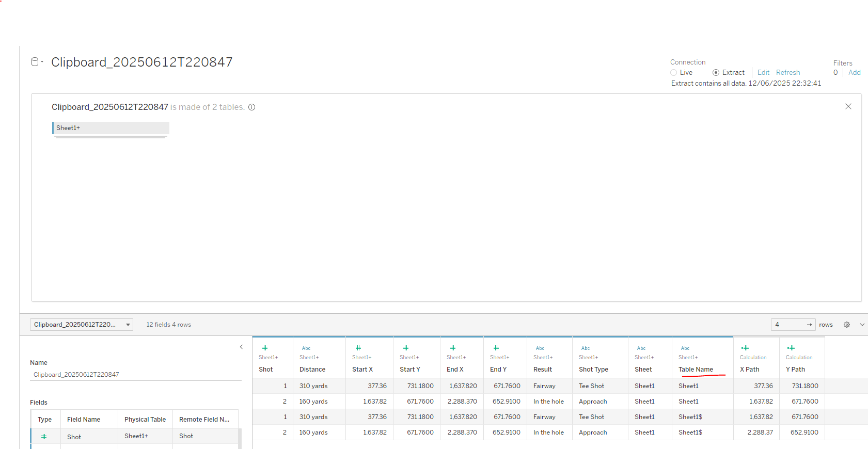Click the info icon beside table count
The height and width of the screenshot is (449, 868).
(252, 107)
